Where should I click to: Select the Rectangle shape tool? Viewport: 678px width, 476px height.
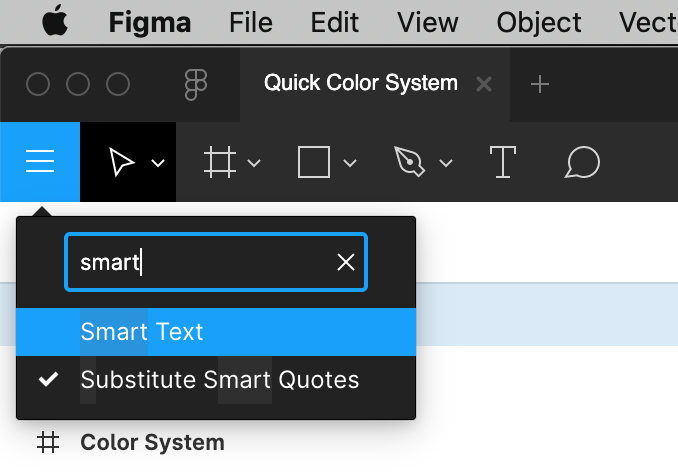314,162
